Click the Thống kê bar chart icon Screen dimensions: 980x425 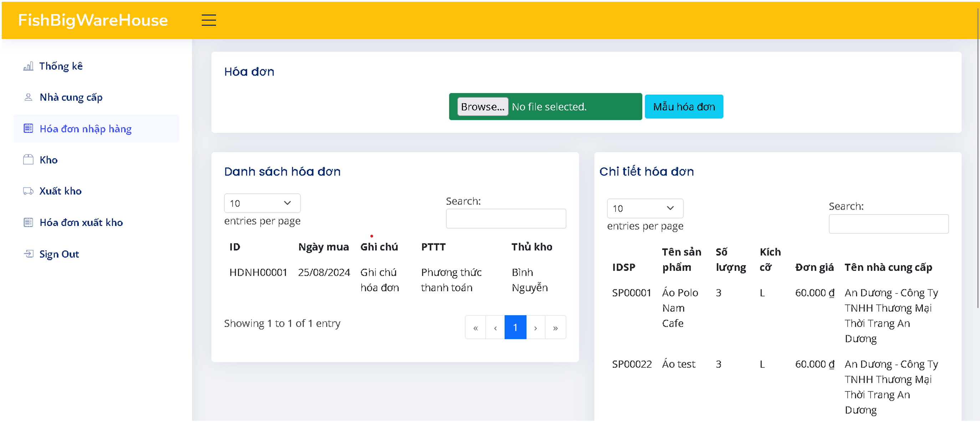28,66
